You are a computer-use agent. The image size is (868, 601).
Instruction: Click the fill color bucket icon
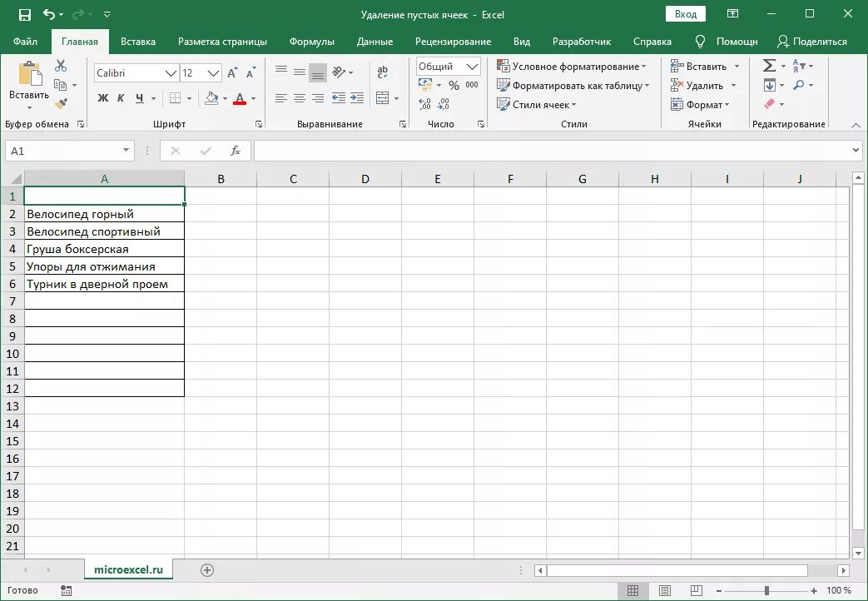211,98
